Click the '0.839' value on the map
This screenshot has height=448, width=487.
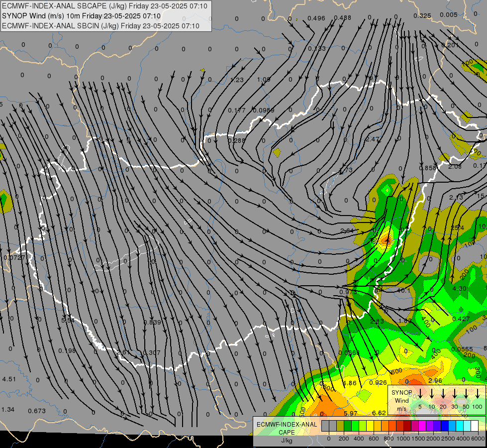pos(152,323)
